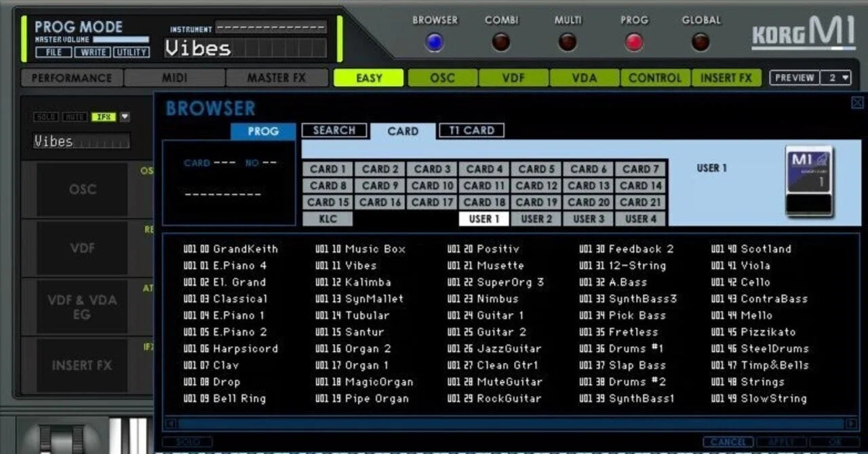Select the CONTROL tab
This screenshot has height=454, width=868.
click(x=655, y=78)
